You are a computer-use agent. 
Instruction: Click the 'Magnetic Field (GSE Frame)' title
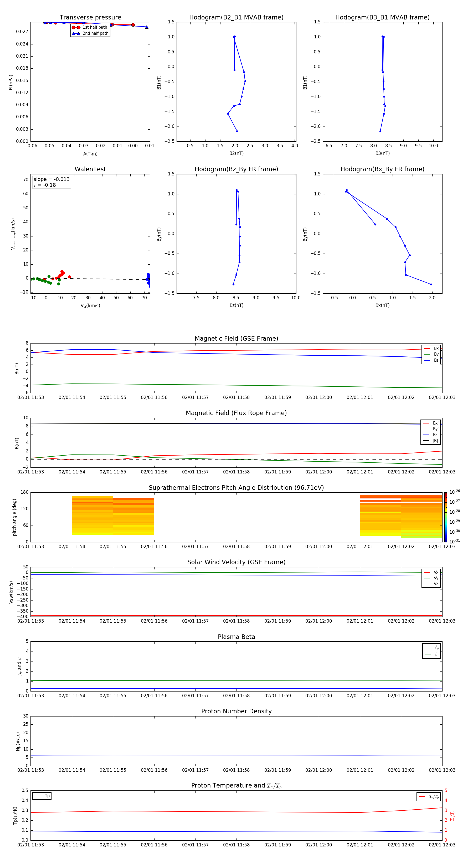[236, 339]
